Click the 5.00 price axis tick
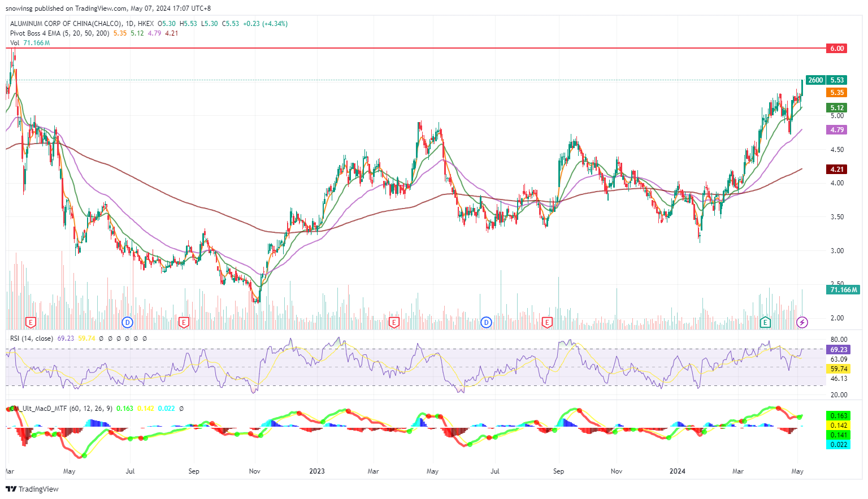The width and height of the screenshot is (868, 499). [x=837, y=116]
